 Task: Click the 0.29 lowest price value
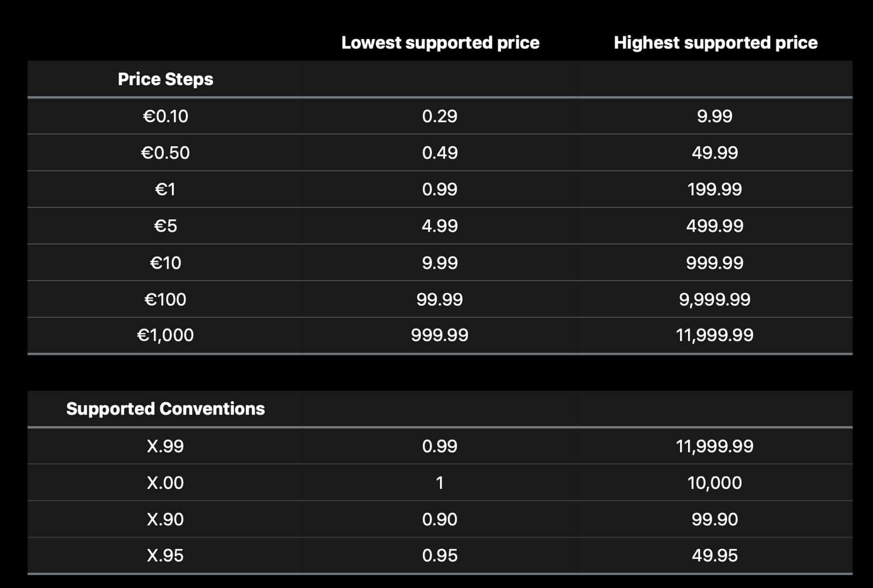(x=440, y=116)
